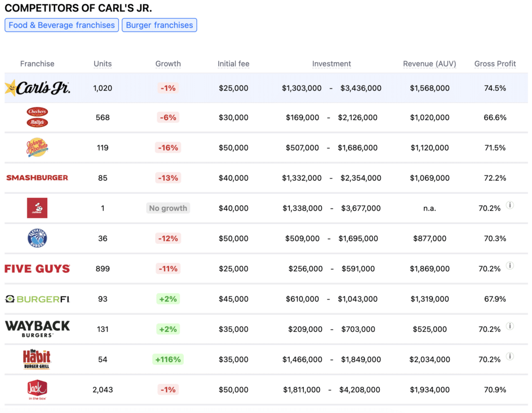Click the +116% growth badge

click(x=168, y=359)
